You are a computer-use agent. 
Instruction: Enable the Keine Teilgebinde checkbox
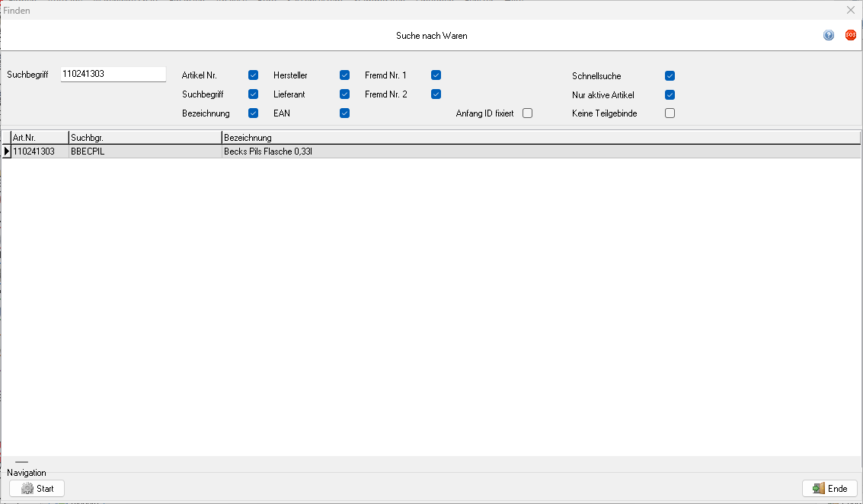point(670,113)
